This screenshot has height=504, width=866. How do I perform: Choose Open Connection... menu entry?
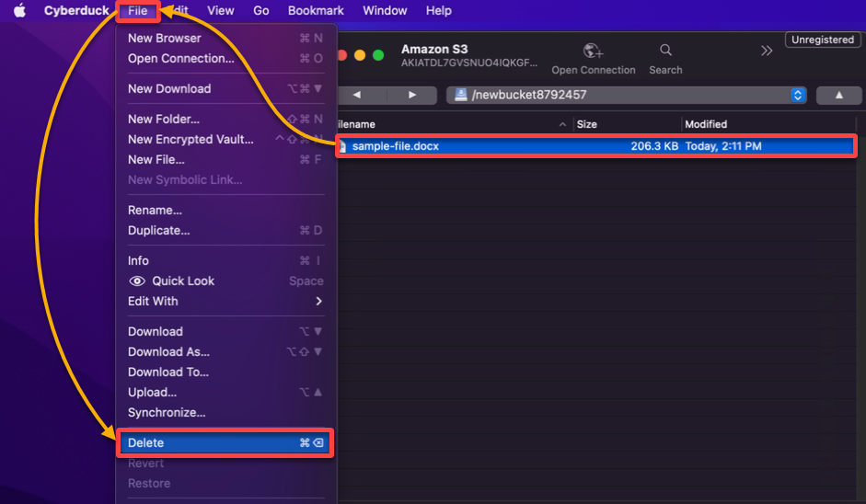coord(225,59)
